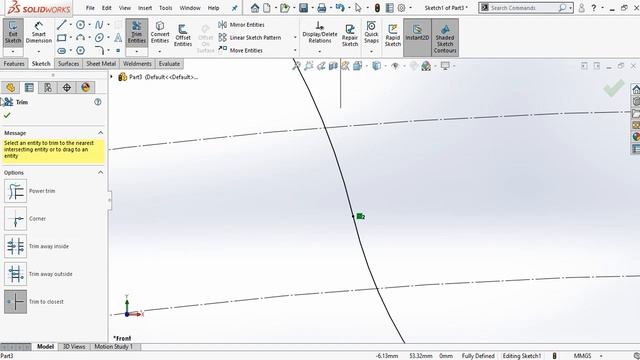The height and width of the screenshot is (360, 640).
Task: Click the Zoom to Fit view icon
Action: (296, 66)
